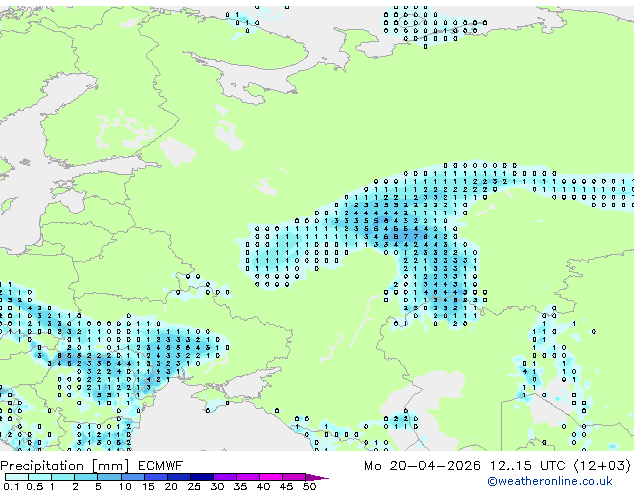Viewport: 634px width, 490px height.
Task: Pick the dark navy swatch between 25 and 30
Action: (202, 477)
